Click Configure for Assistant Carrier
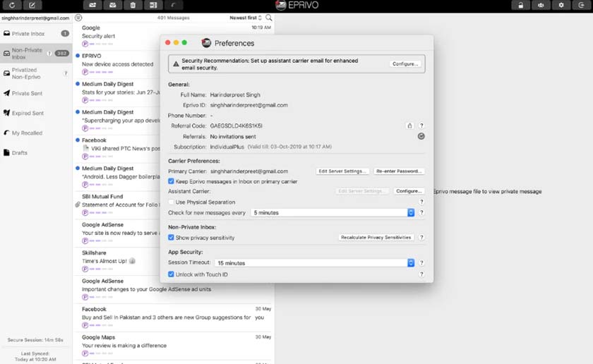 [x=409, y=191]
